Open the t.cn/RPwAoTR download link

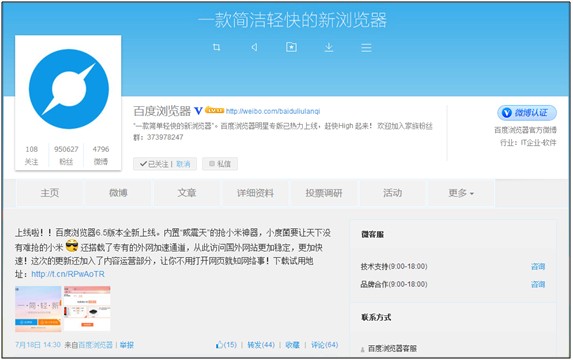point(68,274)
